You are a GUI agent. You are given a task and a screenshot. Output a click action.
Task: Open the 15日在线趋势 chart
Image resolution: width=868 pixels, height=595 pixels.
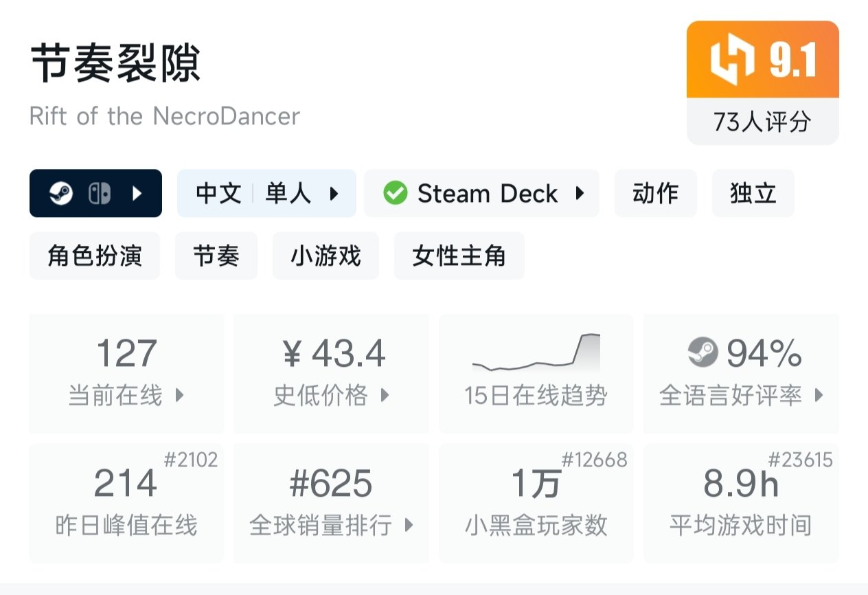pos(536,373)
